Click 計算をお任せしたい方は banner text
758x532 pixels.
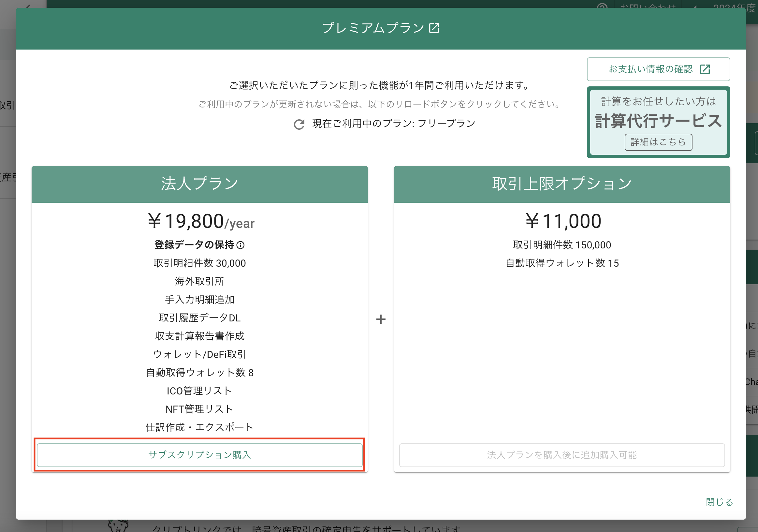pos(658,101)
